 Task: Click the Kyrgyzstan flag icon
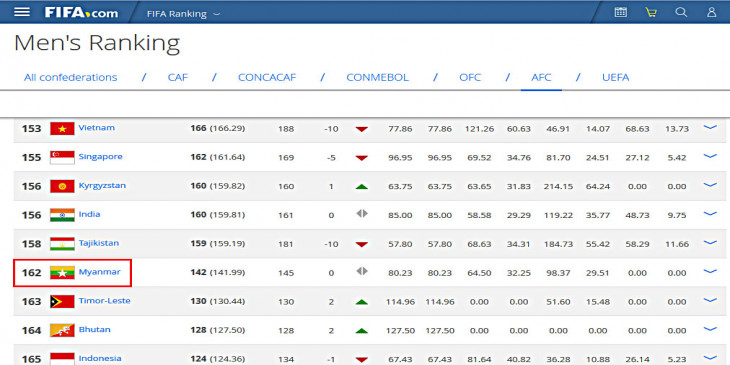click(x=62, y=186)
